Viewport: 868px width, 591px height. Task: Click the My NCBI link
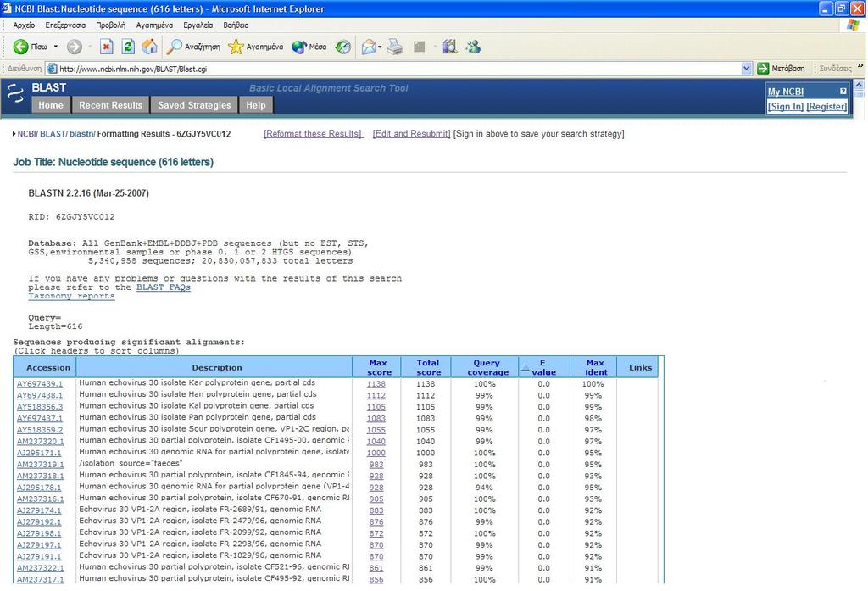click(786, 92)
